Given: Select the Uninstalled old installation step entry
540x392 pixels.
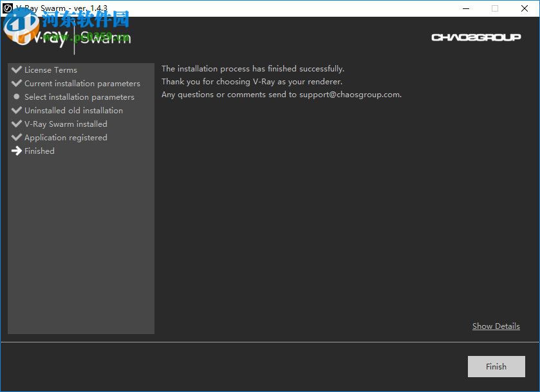Looking at the screenshot, I should point(73,110).
